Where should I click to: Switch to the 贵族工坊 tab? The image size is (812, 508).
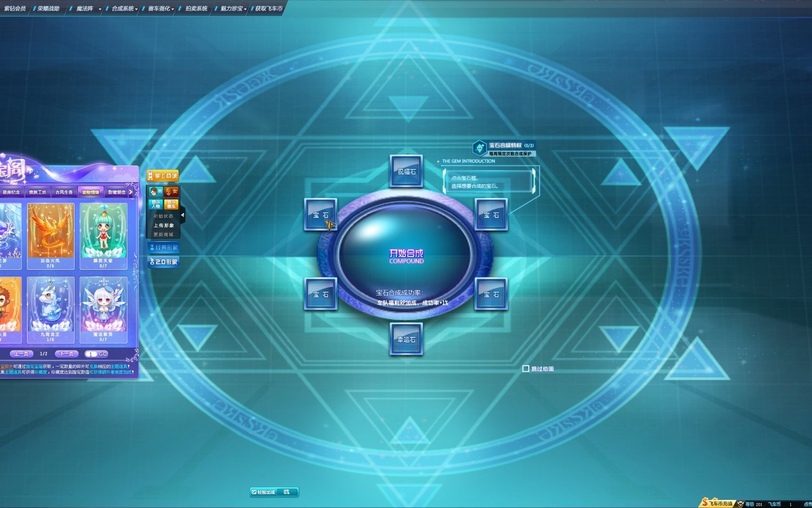38,192
